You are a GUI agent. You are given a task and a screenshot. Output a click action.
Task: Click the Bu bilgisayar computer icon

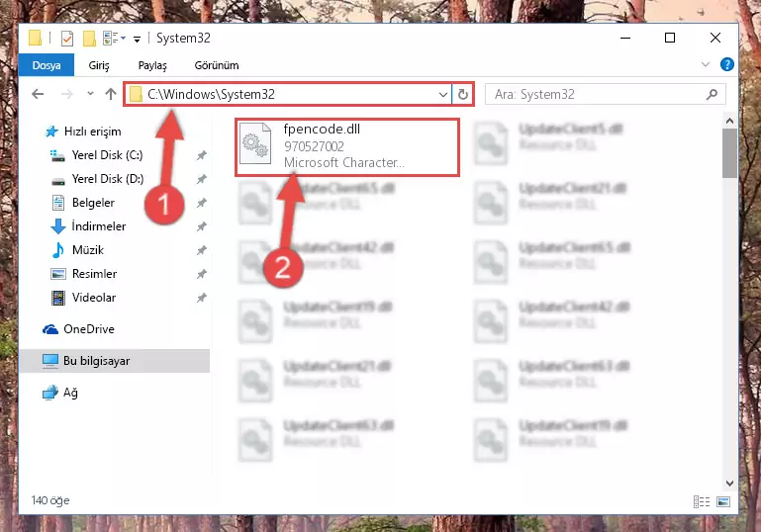tap(50, 361)
